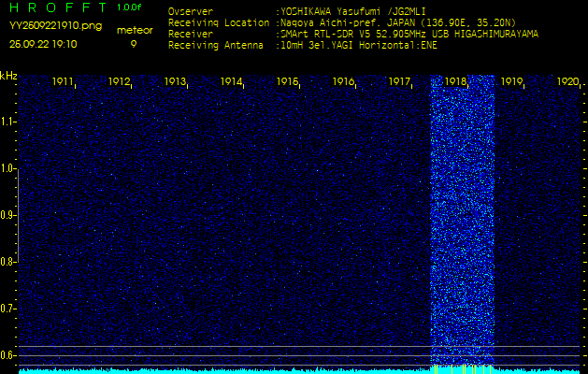Viewport: 588px width, 374px height.
Task: Click the 1912 time axis label
Action: 119,81
